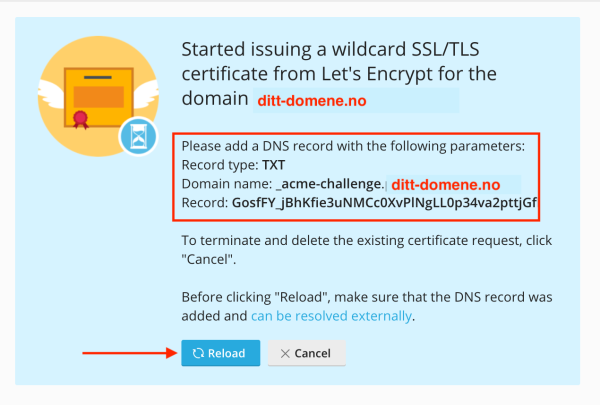
Task: Click the quoted "Cancel" word in instructions
Action: (207, 260)
